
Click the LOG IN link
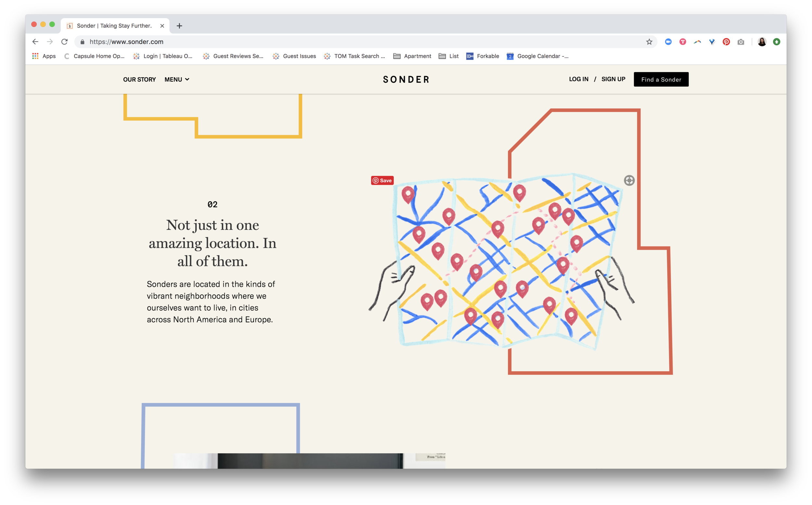pos(579,79)
